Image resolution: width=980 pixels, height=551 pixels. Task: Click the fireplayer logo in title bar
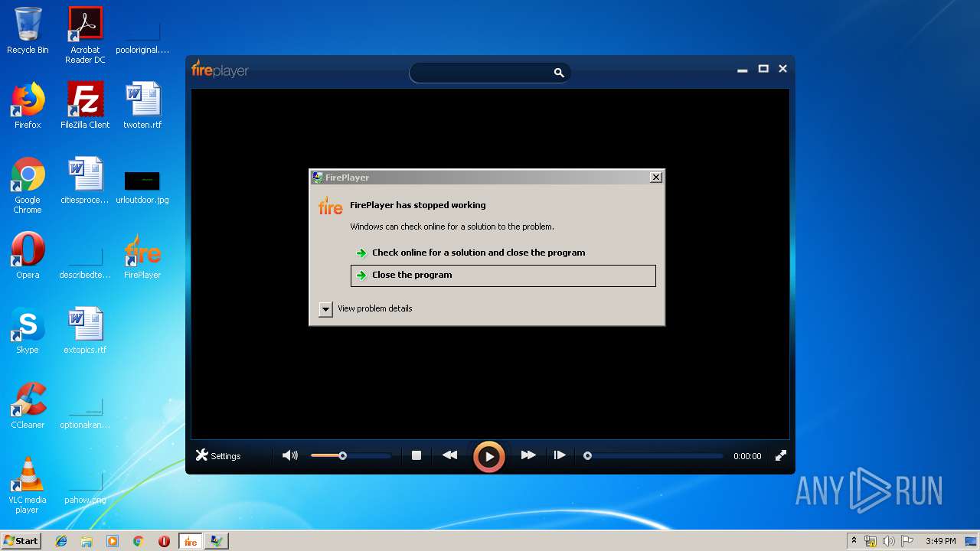[220, 70]
